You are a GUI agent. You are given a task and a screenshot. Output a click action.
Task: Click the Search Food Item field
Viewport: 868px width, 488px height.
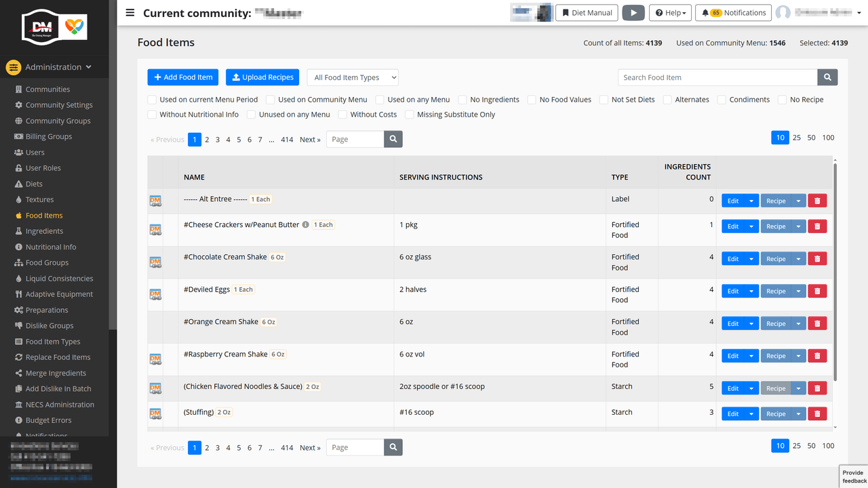[x=717, y=77]
